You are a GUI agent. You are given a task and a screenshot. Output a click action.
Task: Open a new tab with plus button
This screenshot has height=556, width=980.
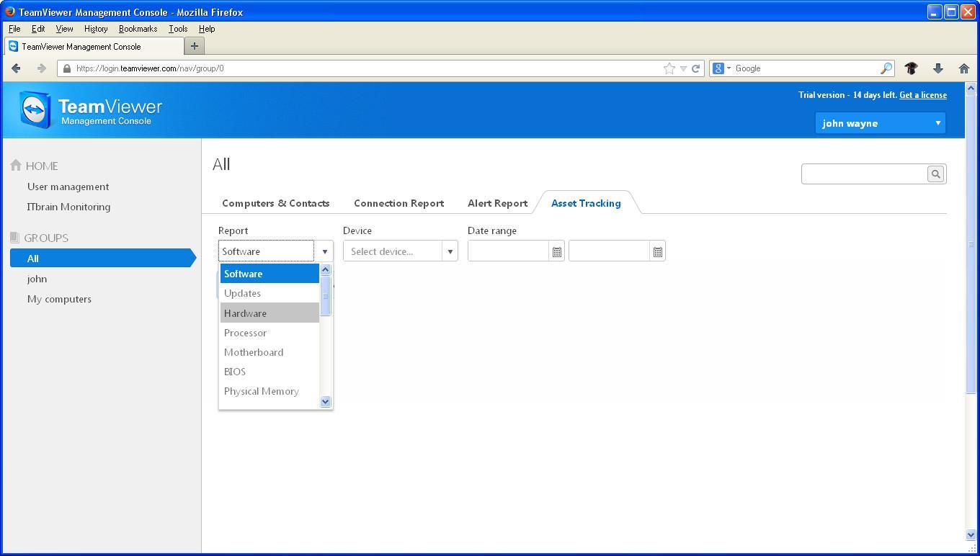(194, 46)
